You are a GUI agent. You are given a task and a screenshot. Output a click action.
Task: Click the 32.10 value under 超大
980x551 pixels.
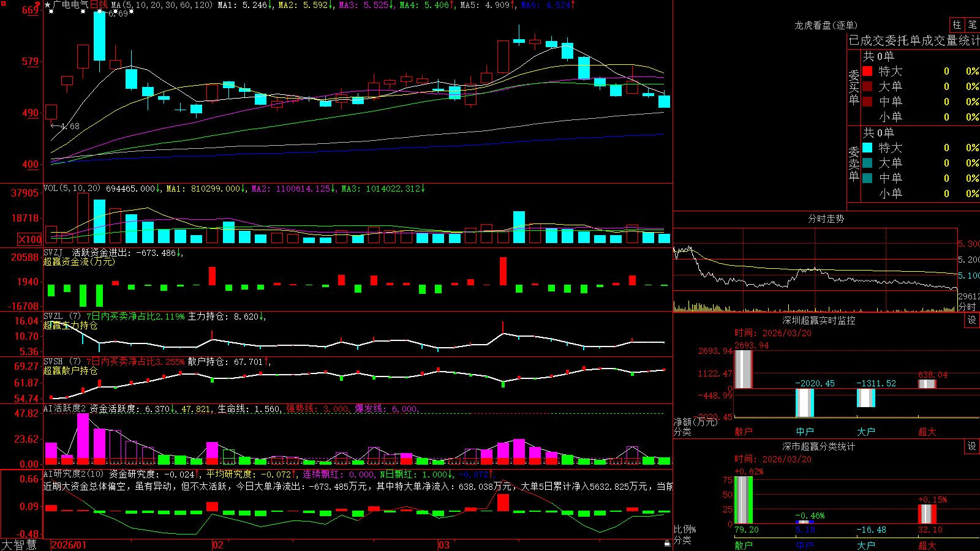(x=930, y=530)
